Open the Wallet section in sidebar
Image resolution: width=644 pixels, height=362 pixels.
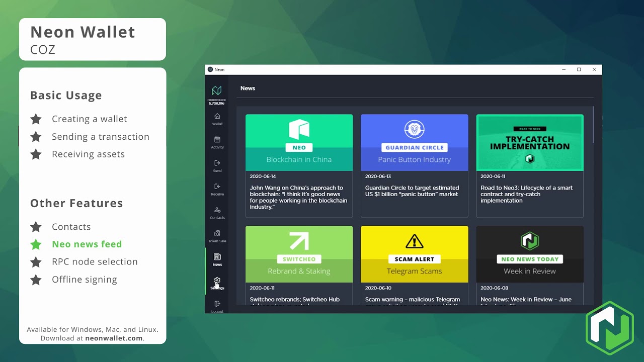tap(217, 119)
